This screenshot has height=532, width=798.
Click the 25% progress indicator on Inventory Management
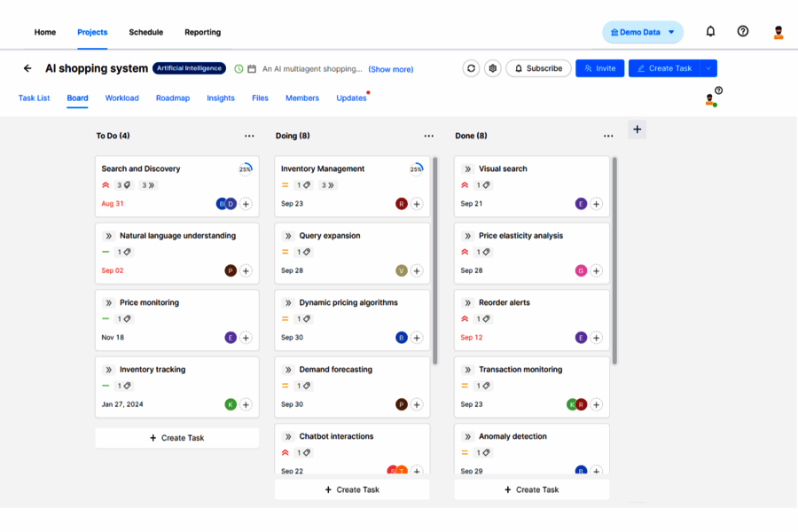coord(414,167)
